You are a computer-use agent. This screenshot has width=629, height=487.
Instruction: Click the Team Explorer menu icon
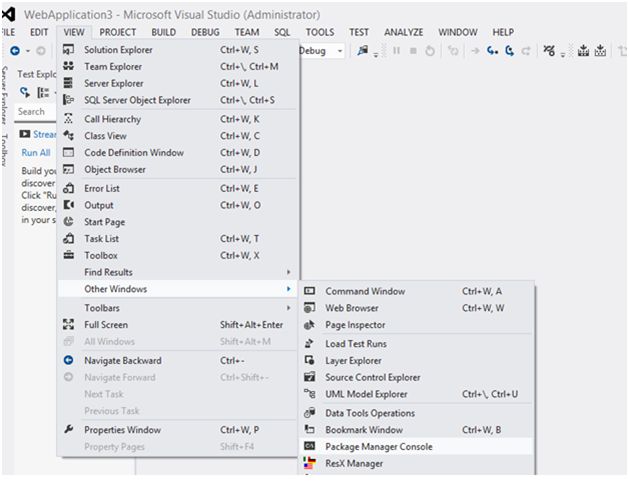(69, 66)
